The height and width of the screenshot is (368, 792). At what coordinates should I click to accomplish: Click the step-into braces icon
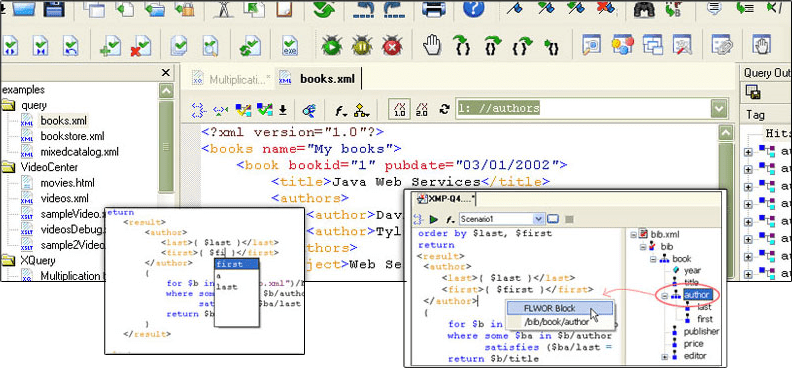coord(462,45)
